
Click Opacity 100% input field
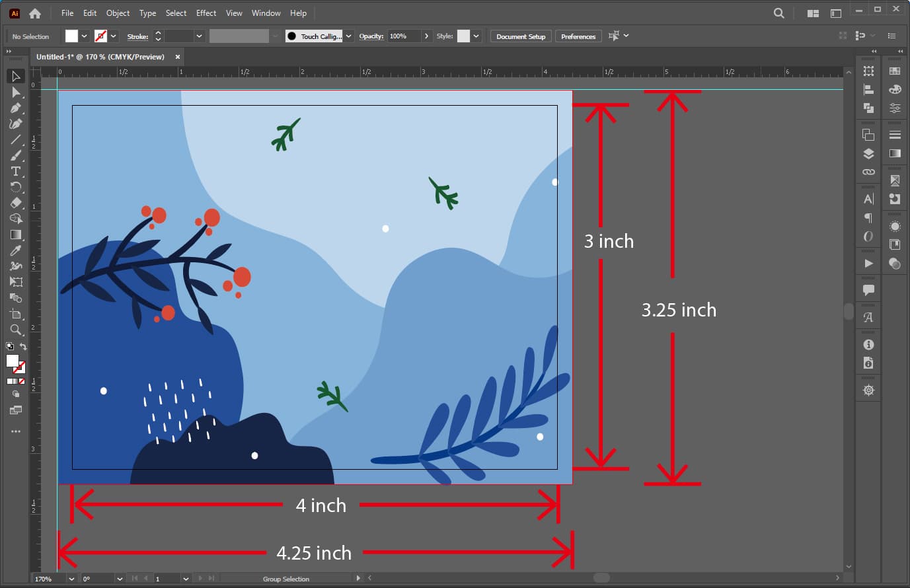tap(404, 36)
